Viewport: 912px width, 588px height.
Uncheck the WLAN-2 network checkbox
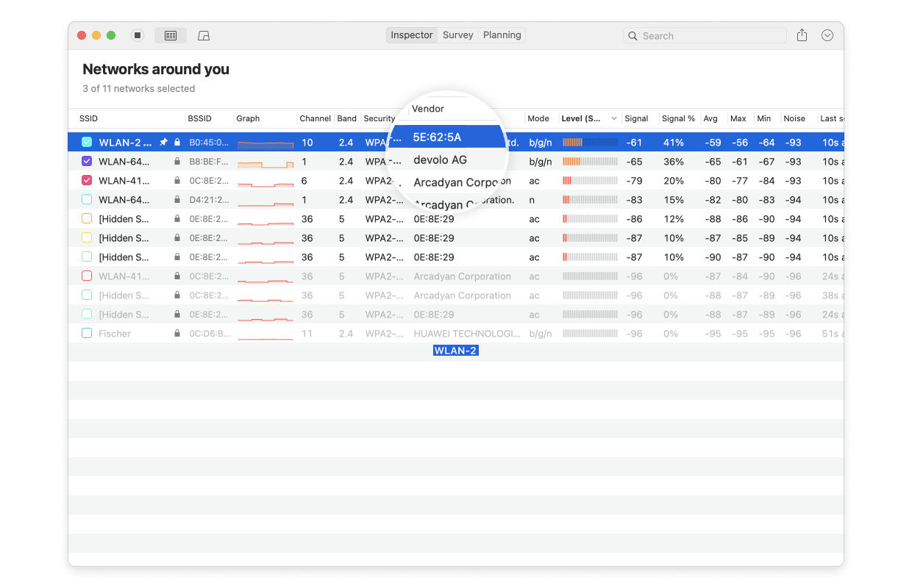pos(85,142)
